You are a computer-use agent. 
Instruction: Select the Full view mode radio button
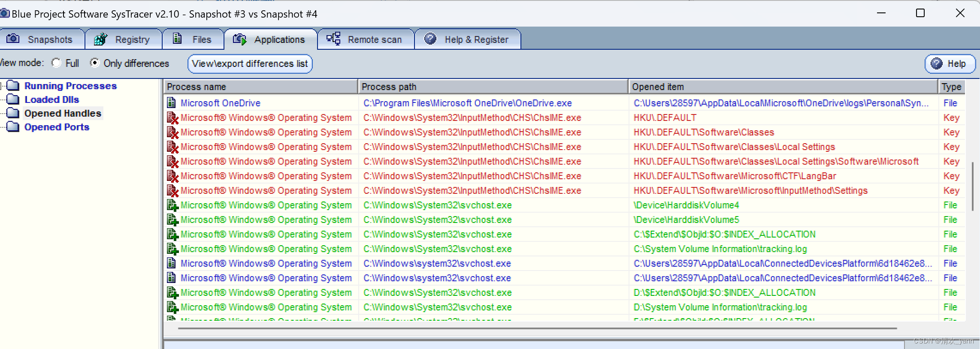point(56,63)
